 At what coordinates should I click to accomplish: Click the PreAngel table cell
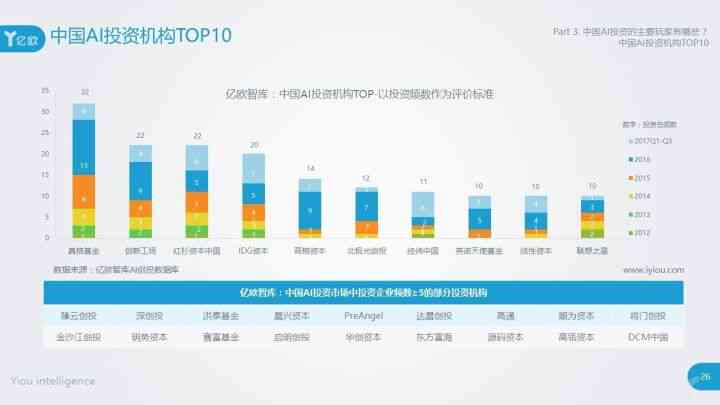point(363,316)
